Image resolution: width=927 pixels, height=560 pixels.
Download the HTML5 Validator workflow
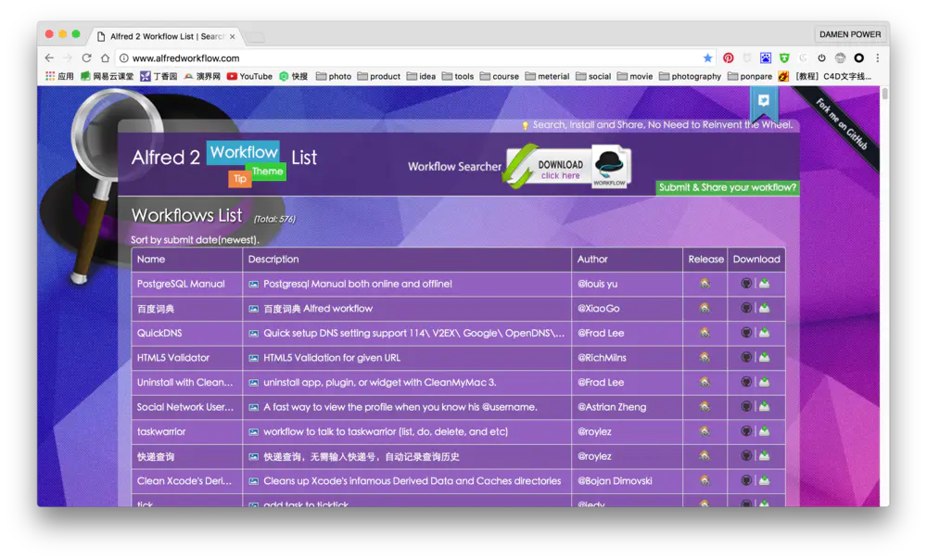tap(765, 358)
